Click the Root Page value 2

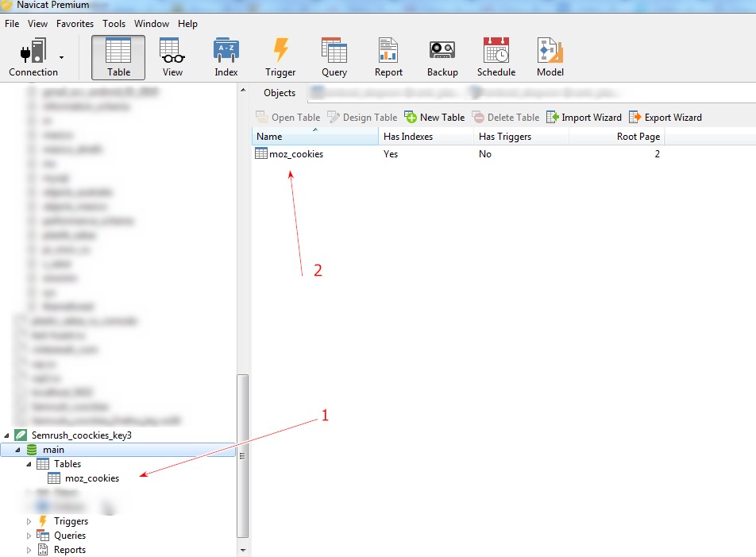pyautogui.click(x=658, y=154)
